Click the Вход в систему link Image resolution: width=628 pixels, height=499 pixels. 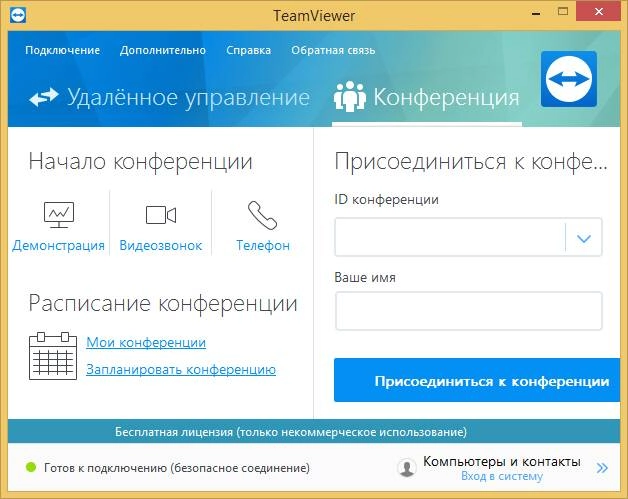502,476
